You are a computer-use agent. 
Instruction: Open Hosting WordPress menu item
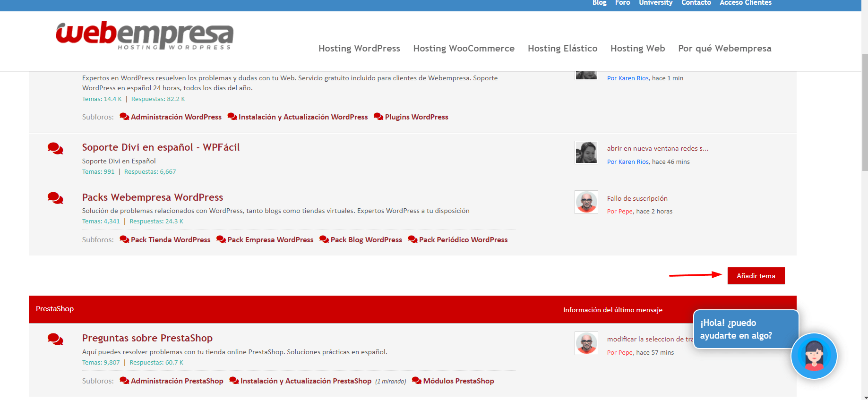(359, 48)
